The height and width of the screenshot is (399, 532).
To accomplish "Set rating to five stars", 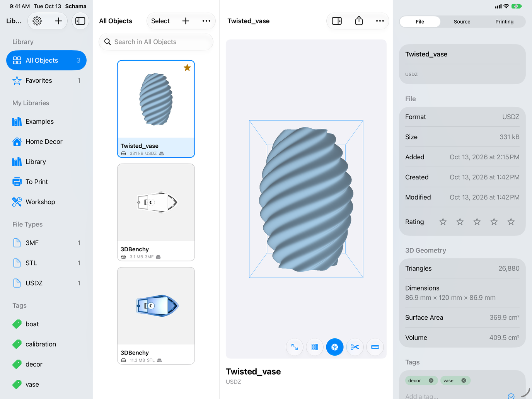I will click(511, 222).
